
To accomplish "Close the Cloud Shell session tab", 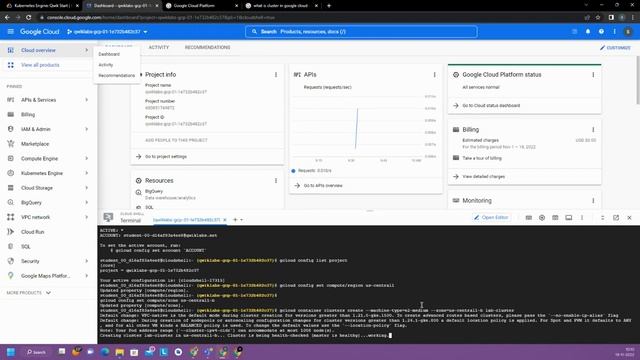I will [x=224, y=220].
